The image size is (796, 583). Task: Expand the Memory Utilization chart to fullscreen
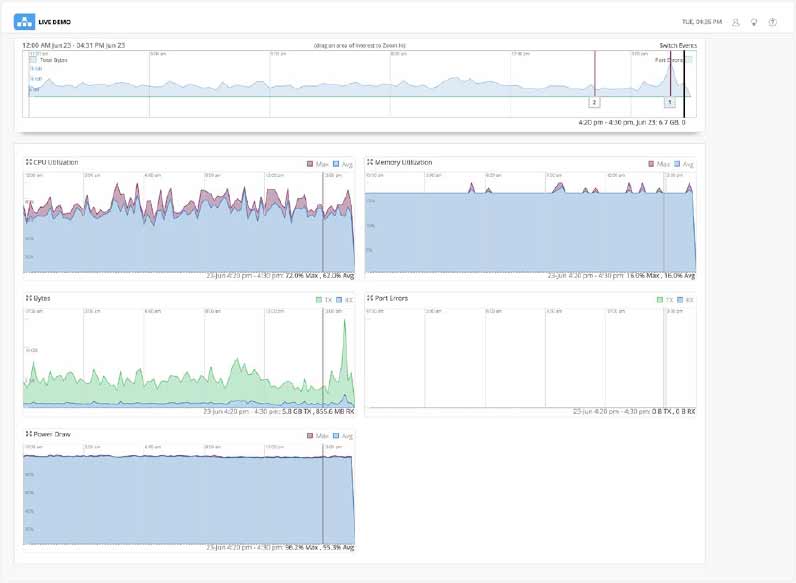click(369, 162)
